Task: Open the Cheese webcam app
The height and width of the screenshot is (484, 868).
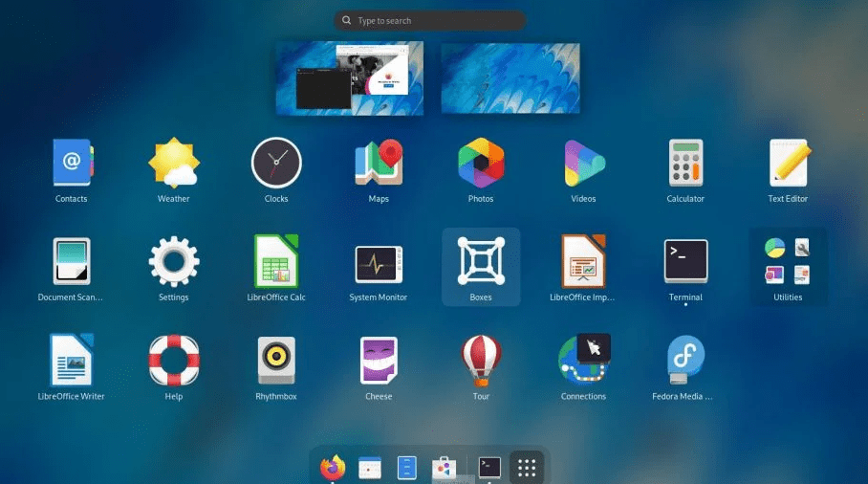Action: click(x=379, y=367)
